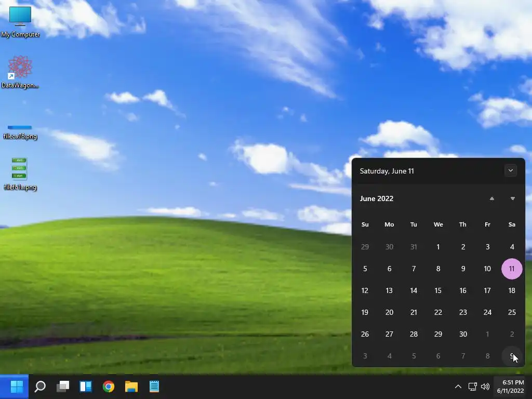Screen dimensions: 532x399
Task: Open the Widgets taskbar icon
Action: pyautogui.click(x=86, y=387)
